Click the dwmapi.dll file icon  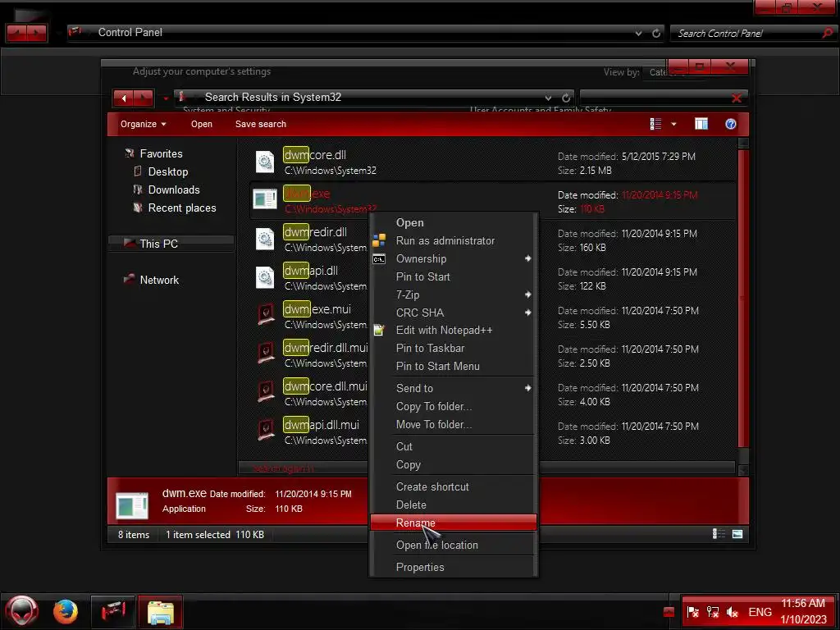(265, 277)
